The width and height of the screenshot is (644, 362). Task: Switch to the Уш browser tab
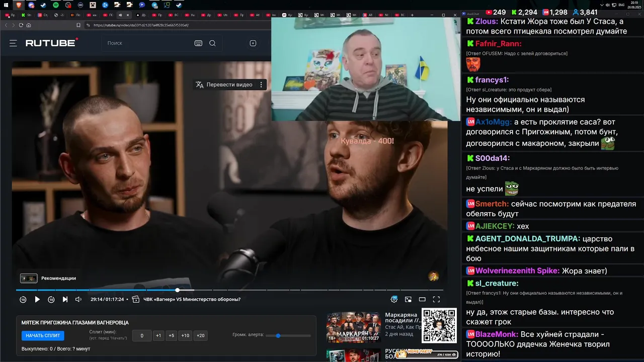190,15
